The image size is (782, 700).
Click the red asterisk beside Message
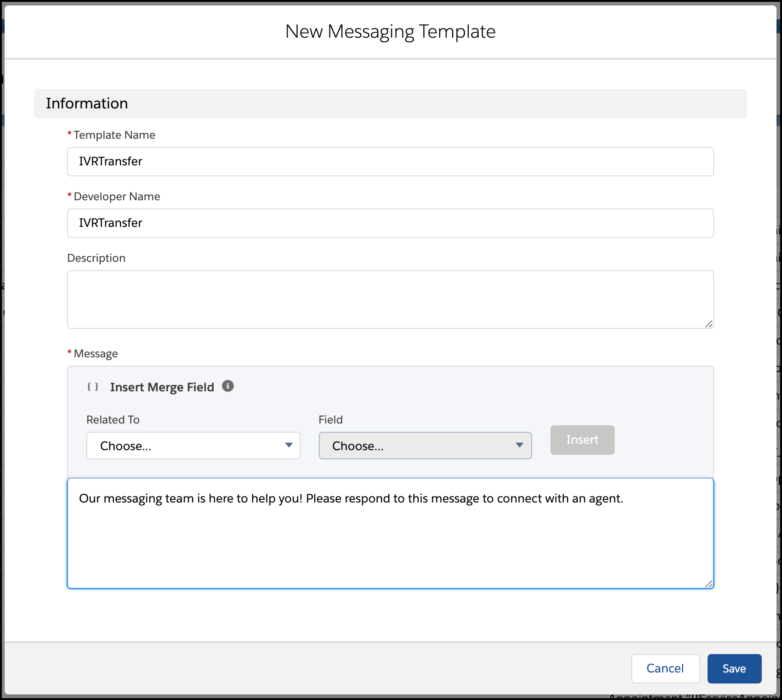click(x=68, y=352)
